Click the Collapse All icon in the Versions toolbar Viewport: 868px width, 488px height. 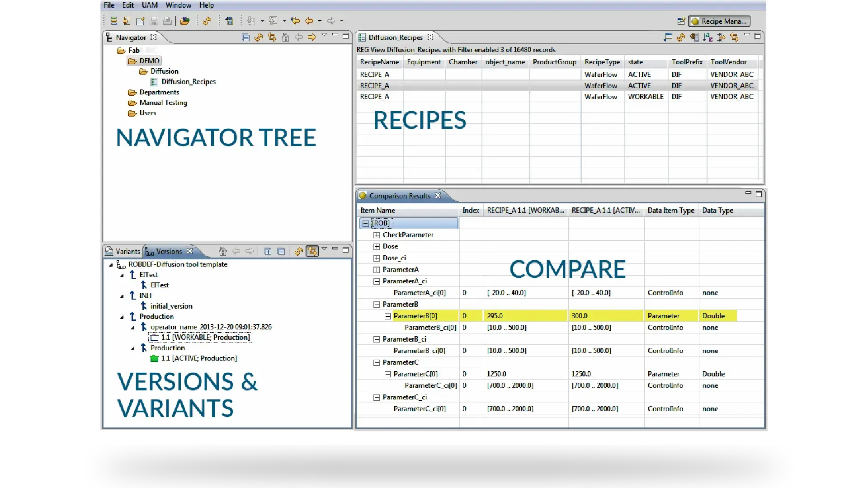pos(281,252)
